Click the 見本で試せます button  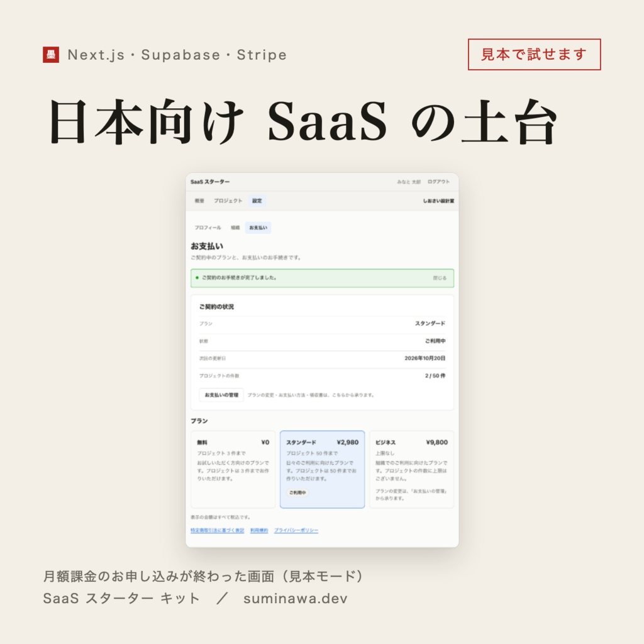pos(534,55)
